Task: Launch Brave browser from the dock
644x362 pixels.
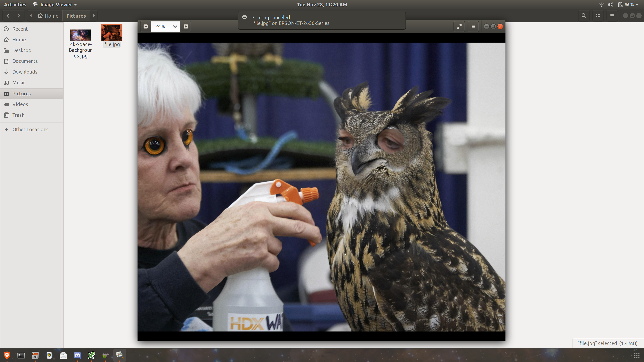Action: pos(7,355)
